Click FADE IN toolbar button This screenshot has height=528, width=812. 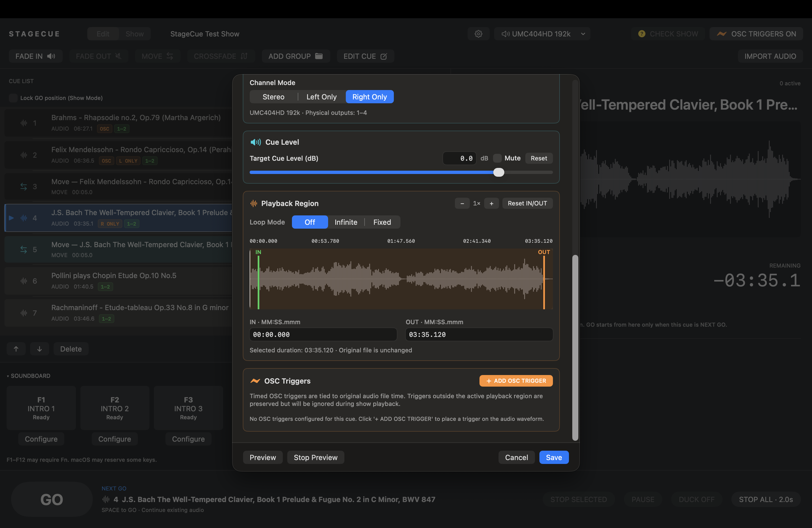coord(35,56)
